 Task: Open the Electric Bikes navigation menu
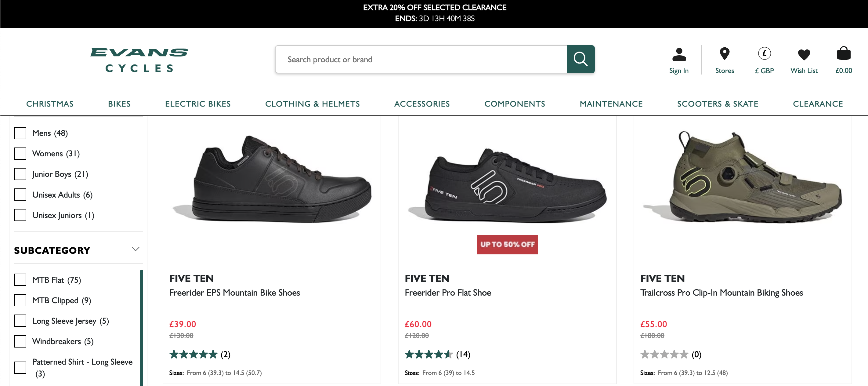(x=198, y=104)
